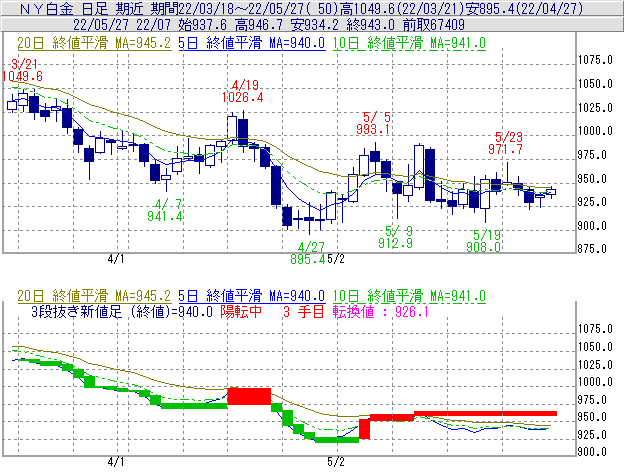This screenshot has width=624, height=475.
Task: Click the 4/1 date label under the top chart
Action: (115, 259)
